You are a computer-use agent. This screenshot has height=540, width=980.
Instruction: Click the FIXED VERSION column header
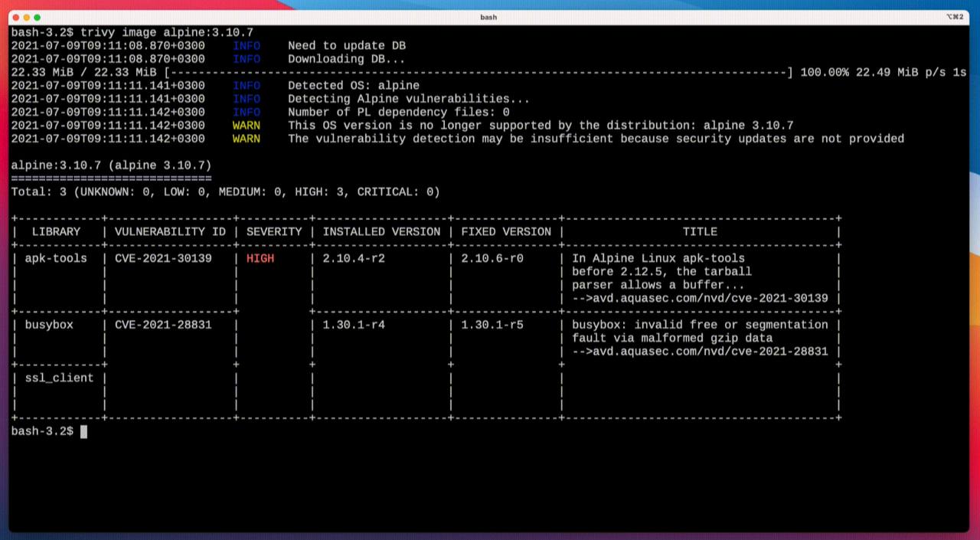pyautogui.click(x=506, y=231)
